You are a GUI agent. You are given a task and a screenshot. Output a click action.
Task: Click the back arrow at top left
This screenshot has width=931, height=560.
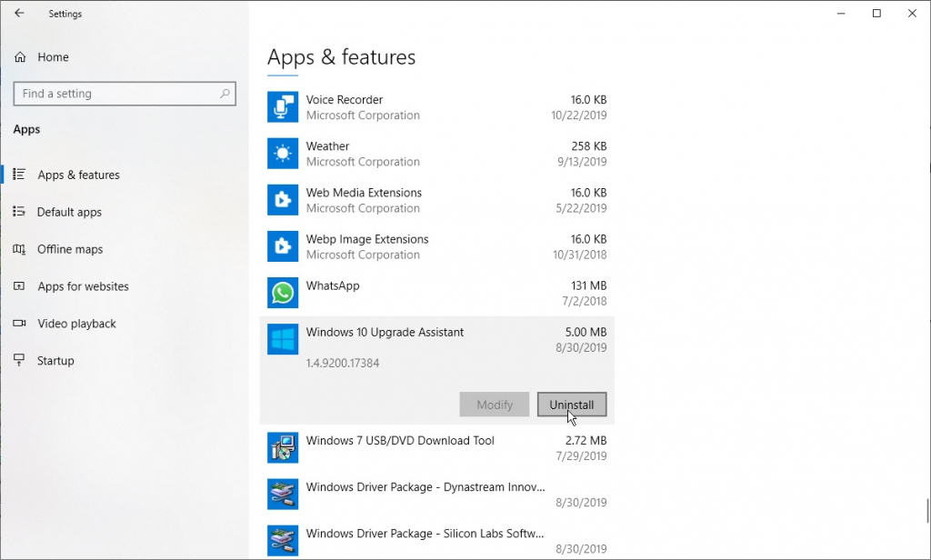(18, 14)
